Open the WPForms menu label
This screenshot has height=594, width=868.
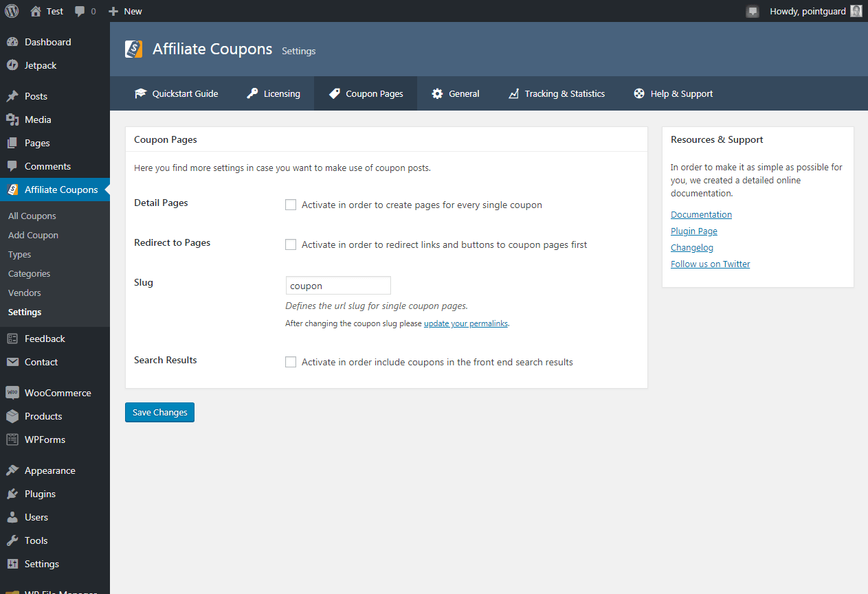pyautogui.click(x=45, y=439)
